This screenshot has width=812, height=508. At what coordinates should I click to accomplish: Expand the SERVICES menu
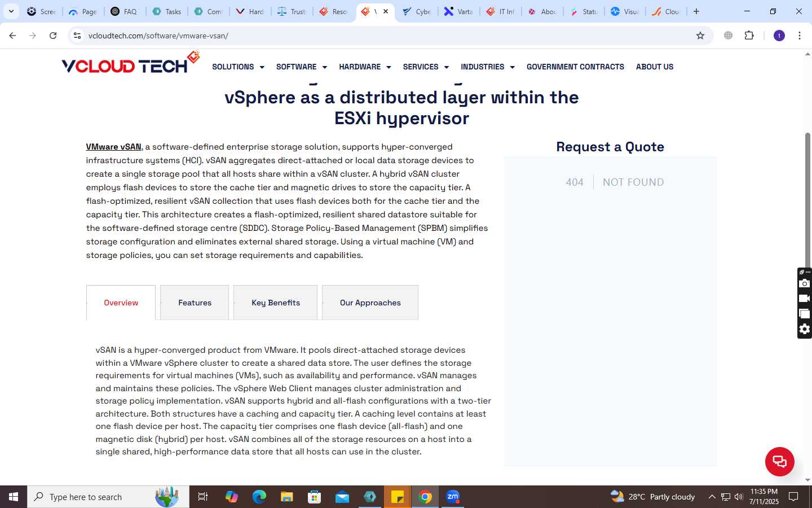[426, 67]
